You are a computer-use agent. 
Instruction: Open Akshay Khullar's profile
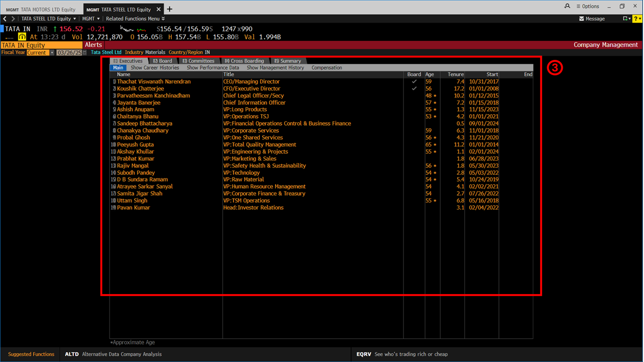pos(136,152)
